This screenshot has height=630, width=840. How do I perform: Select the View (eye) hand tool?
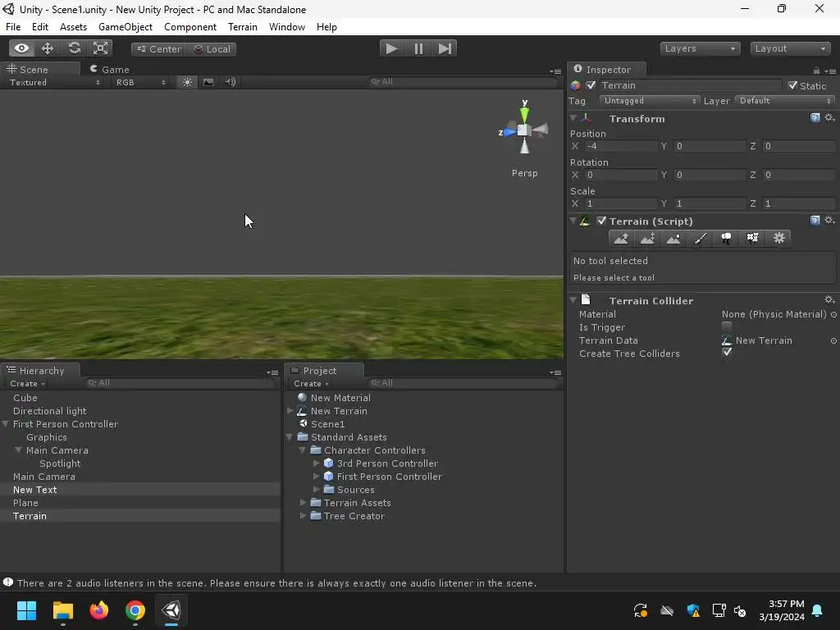coord(21,48)
